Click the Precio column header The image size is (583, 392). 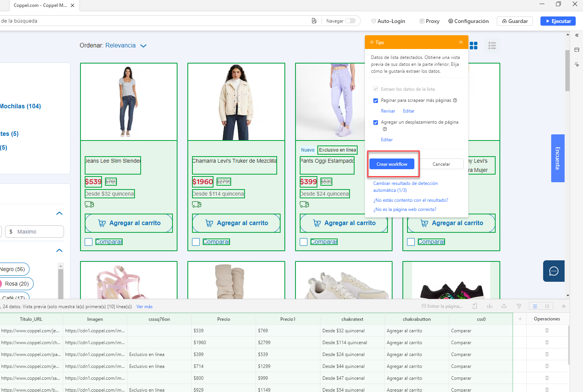[x=224, y=319]
